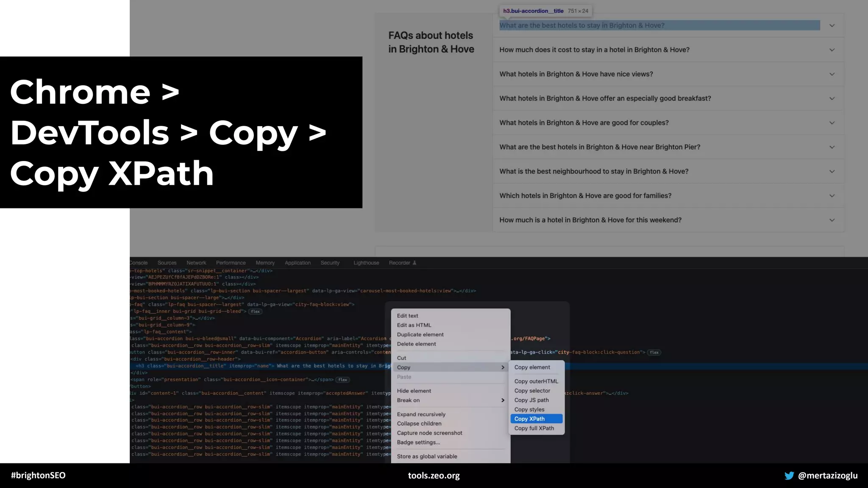Expand 'good for couples' FAQ chevron

point(832,123)
